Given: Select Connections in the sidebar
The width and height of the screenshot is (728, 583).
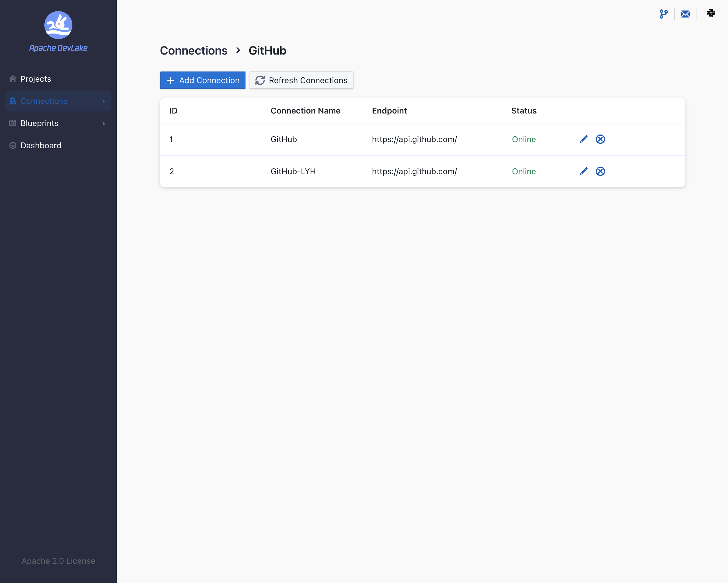Looking at the screenshot, I should click(44, 101).
